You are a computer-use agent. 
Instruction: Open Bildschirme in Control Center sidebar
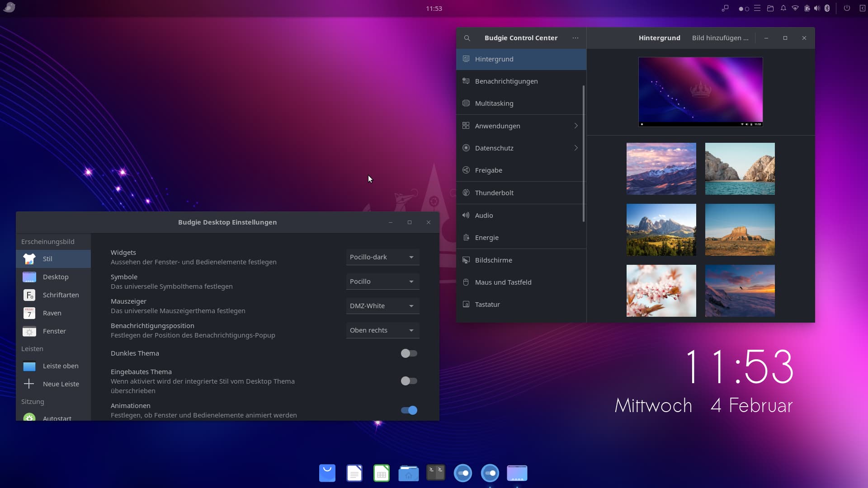493,260
